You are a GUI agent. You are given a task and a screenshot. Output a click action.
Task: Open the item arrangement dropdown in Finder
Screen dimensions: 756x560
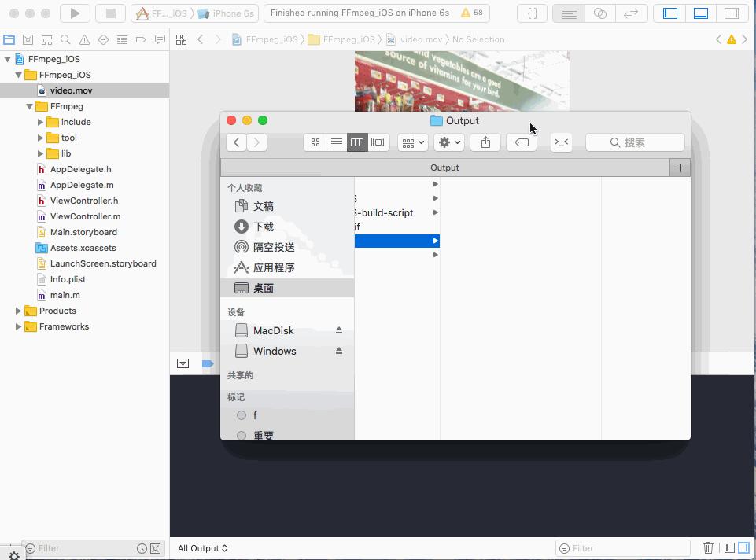coord(411,142)
